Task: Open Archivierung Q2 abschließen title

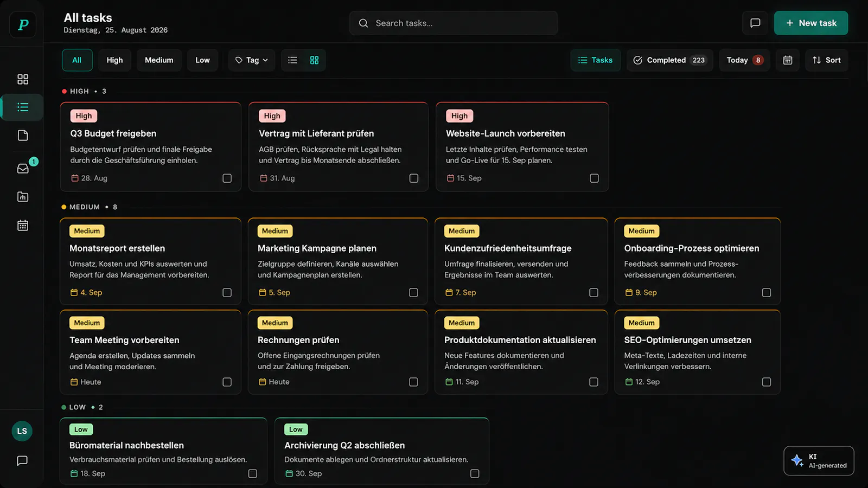Action: [344, 445]
